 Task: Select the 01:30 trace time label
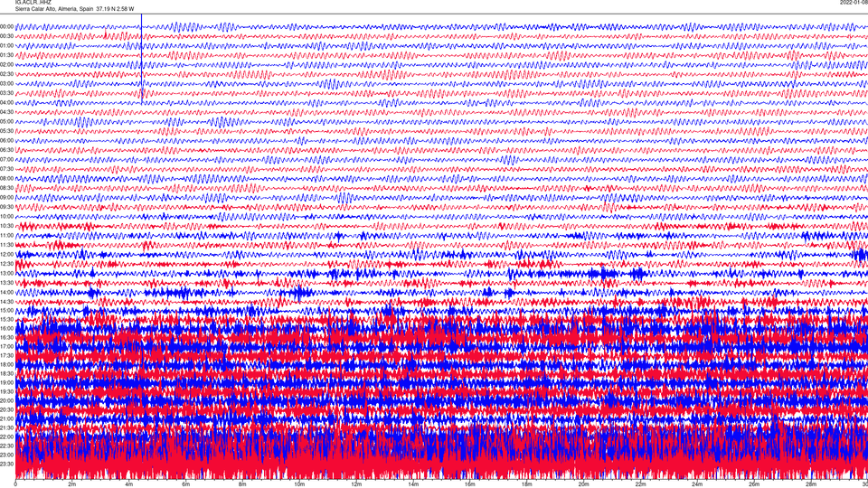pos(6,55)
